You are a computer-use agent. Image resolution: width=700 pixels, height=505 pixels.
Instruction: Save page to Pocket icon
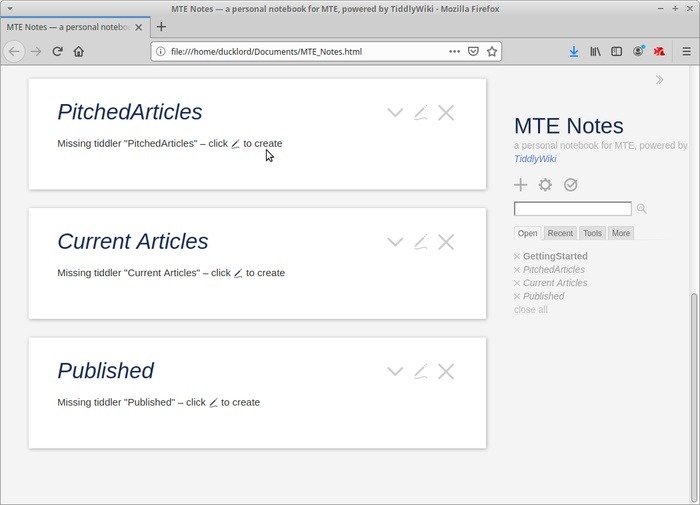[473, 52]
